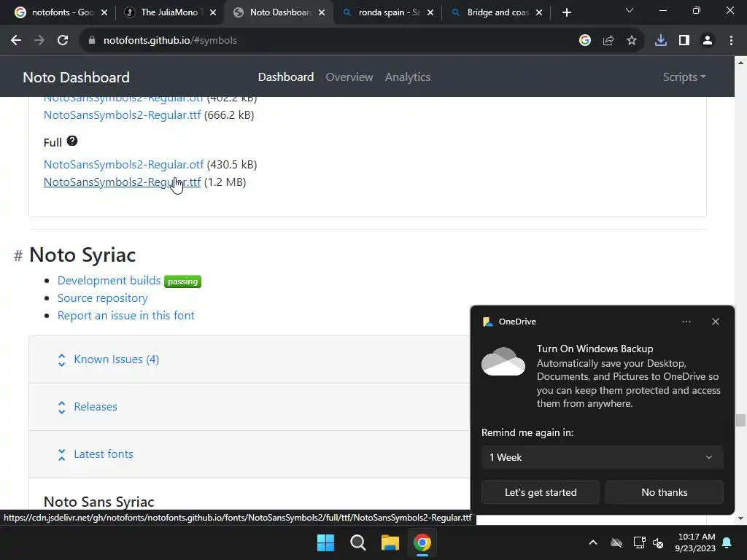Image resolution: width=747 pixels, height=560 pixels.
Task: Open the tab search chevron
Action: point(630,10)
